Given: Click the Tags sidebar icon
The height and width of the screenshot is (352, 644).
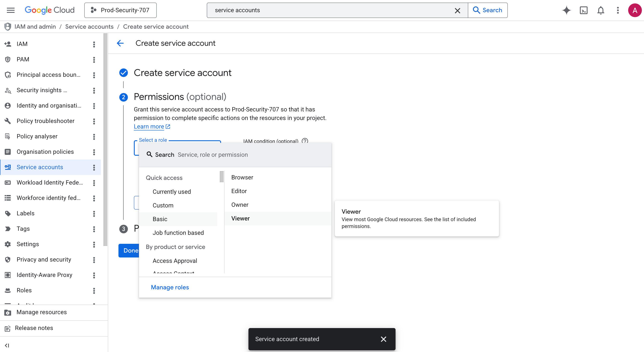Looking at the screenshot, I should tap(8, 229).
